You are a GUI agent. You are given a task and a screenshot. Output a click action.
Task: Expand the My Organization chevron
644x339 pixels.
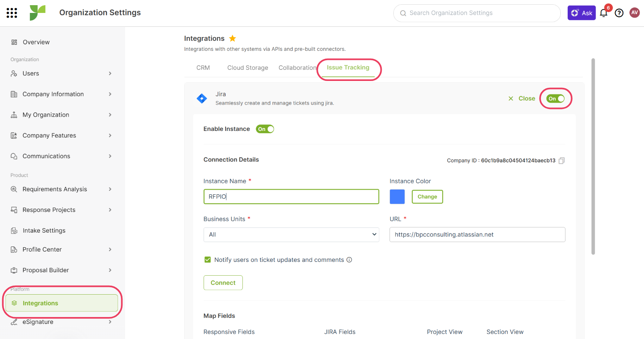(110, 115)
